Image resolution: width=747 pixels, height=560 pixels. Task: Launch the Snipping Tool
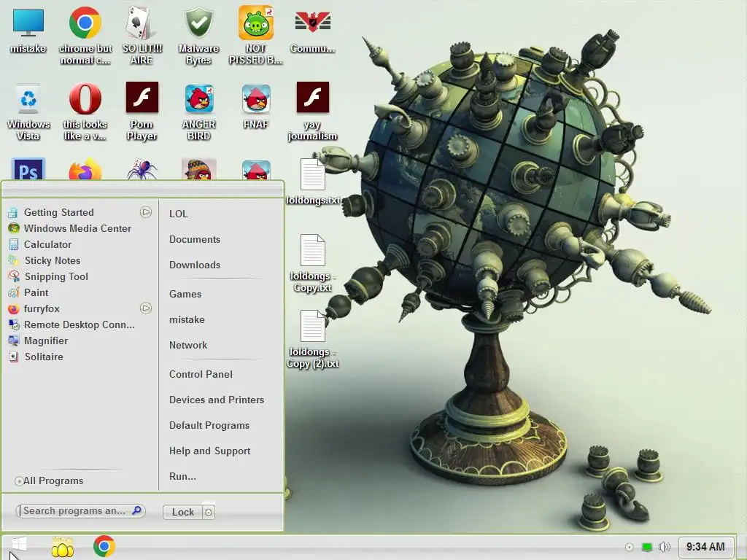(x=80, y=276)
